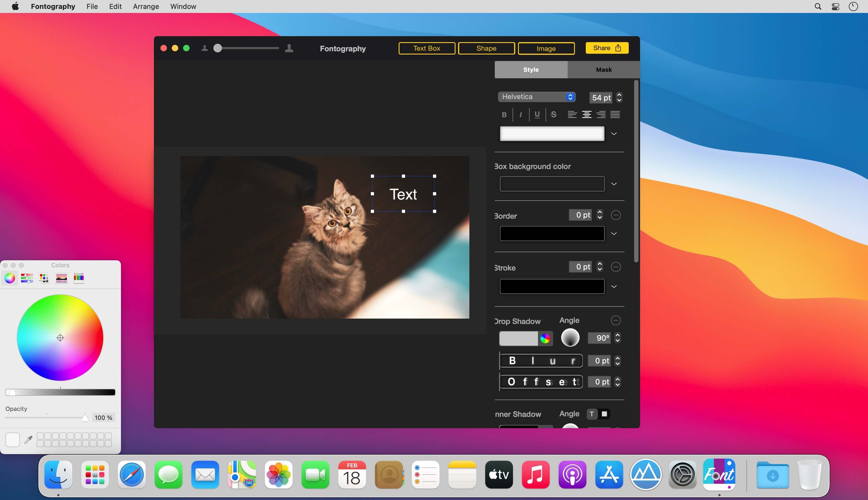Open the Helvetica font dropdown
The width and height of the screenshot is (868, 500).
[537, 97]
